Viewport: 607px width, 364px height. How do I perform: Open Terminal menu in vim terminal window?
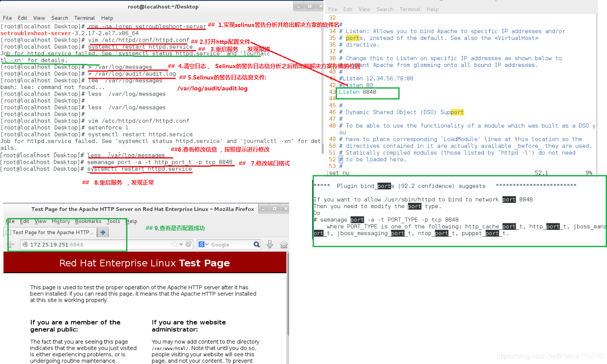(x=410, y=9)
